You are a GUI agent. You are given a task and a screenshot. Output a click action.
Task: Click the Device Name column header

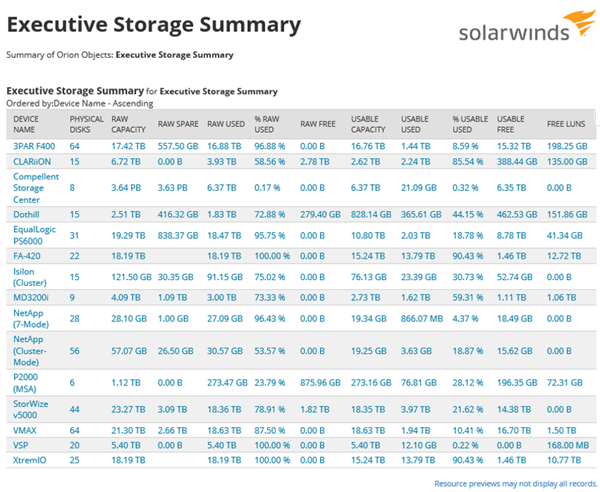pos(27,124)
